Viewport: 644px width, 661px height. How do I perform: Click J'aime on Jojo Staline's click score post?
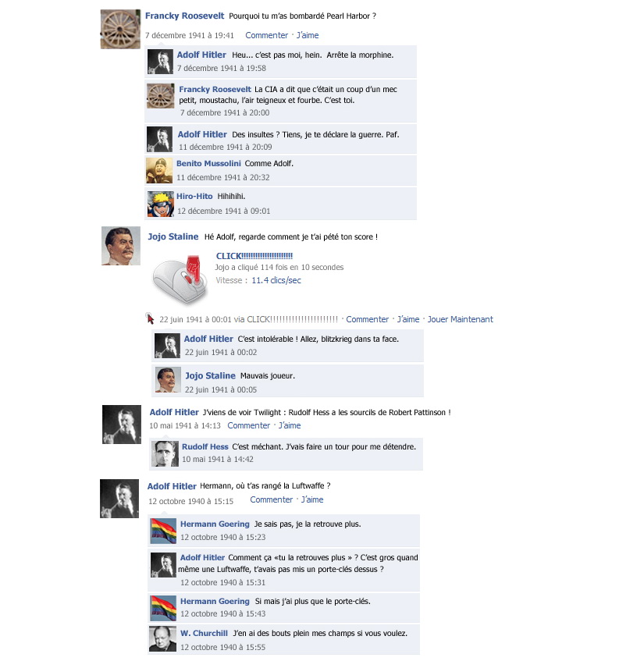point(408,319)
